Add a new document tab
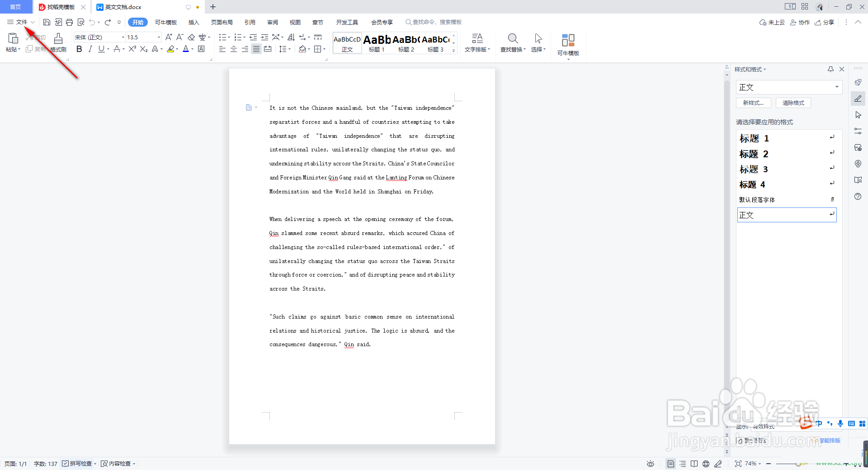 pos(213,7)
